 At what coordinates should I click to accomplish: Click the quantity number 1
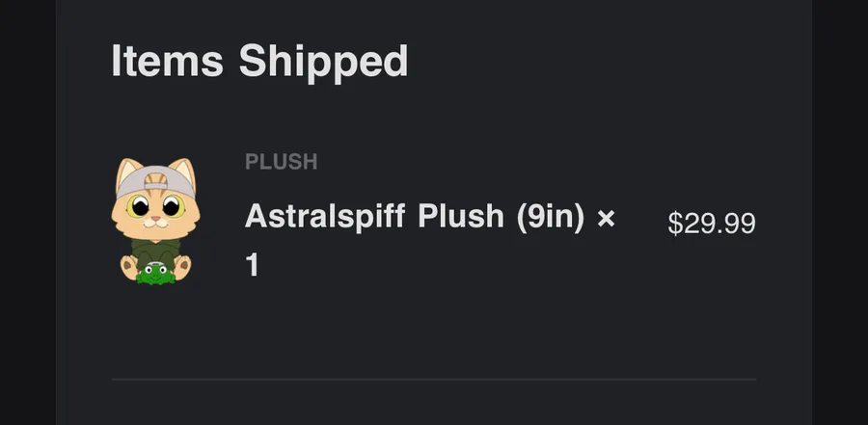[x=253, y=264]
